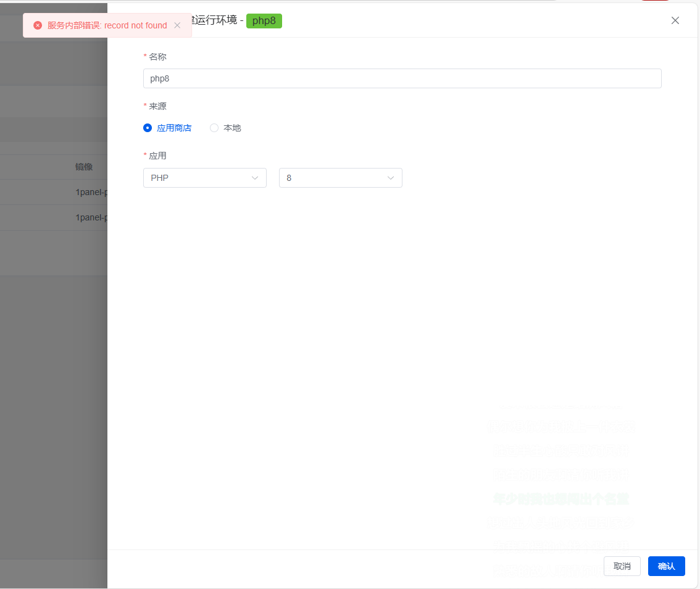The image size is (700, 589).
Task: Click the 镜像 column header in the table
Action: (x=84, y=167)
